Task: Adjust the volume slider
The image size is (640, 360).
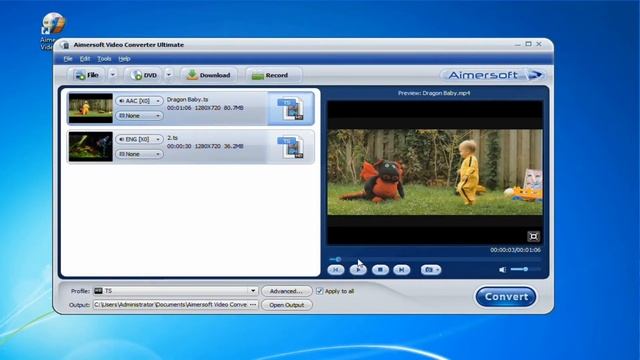Action: (526, 269)
